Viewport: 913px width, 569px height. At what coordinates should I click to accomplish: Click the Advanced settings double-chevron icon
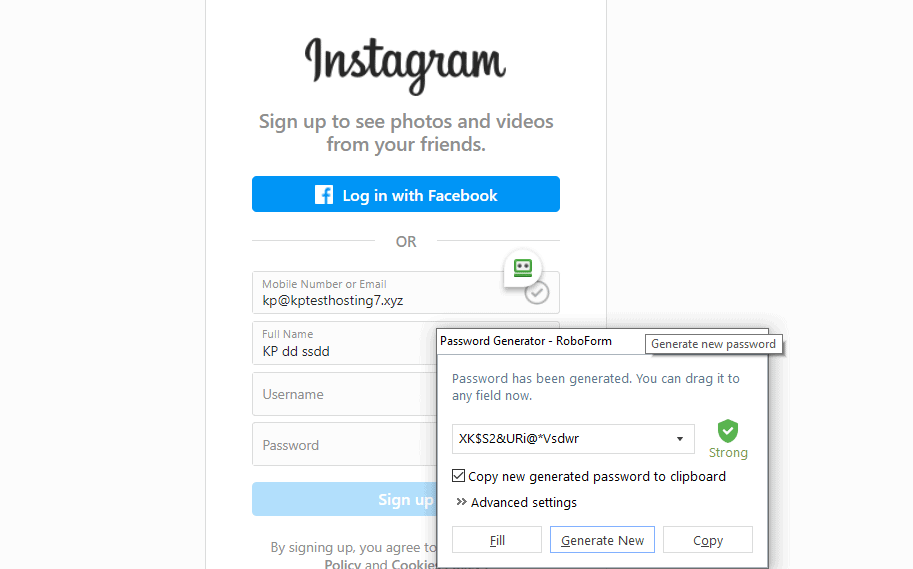pyautogui.click(x=461, y=501)
